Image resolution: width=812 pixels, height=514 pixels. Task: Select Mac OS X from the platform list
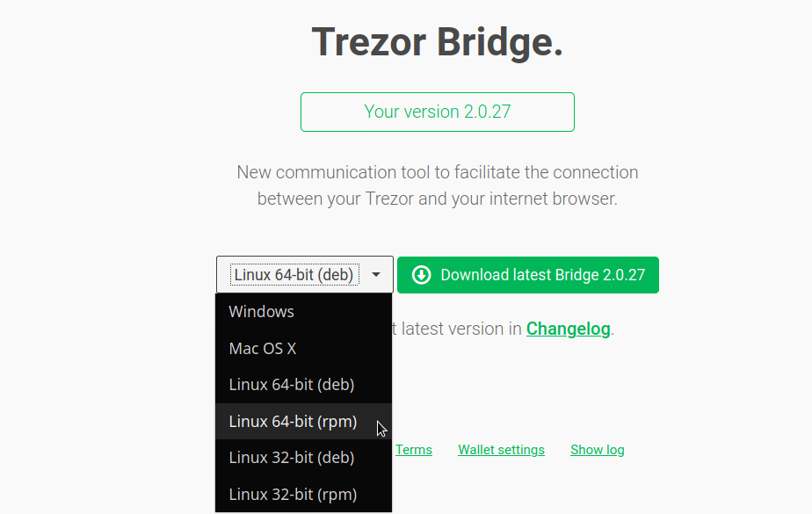(x=303, y=348)
